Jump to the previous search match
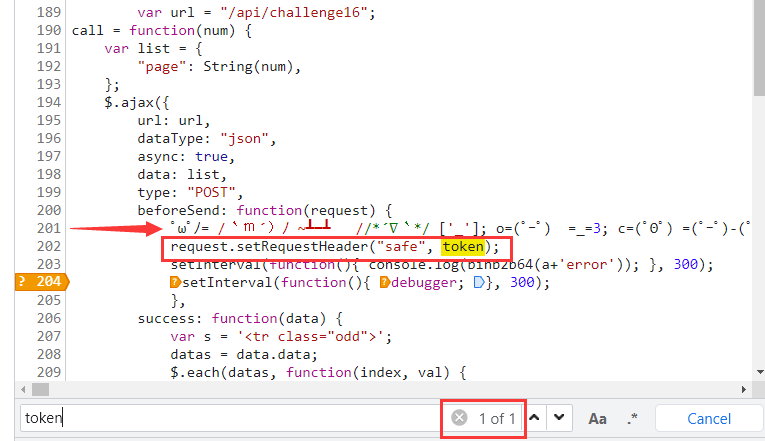 tap(535, 418)
